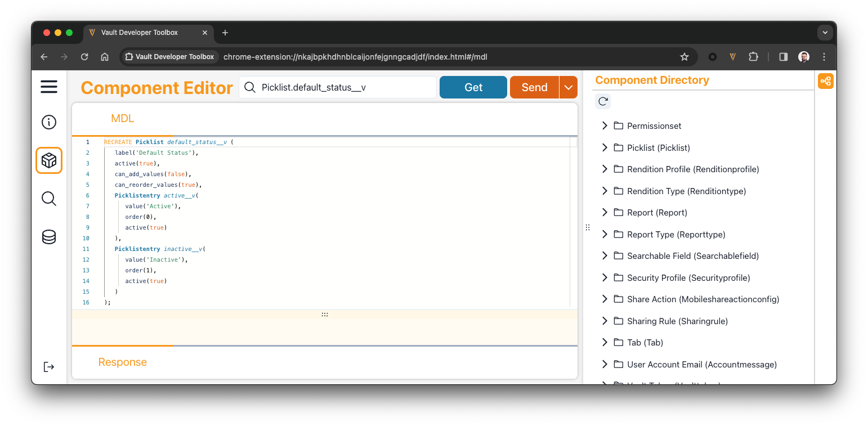Open the info page icon in sidebar
The width and height of the screenshot is (868, 426).
pyautogui.click(x=49, y=122)
